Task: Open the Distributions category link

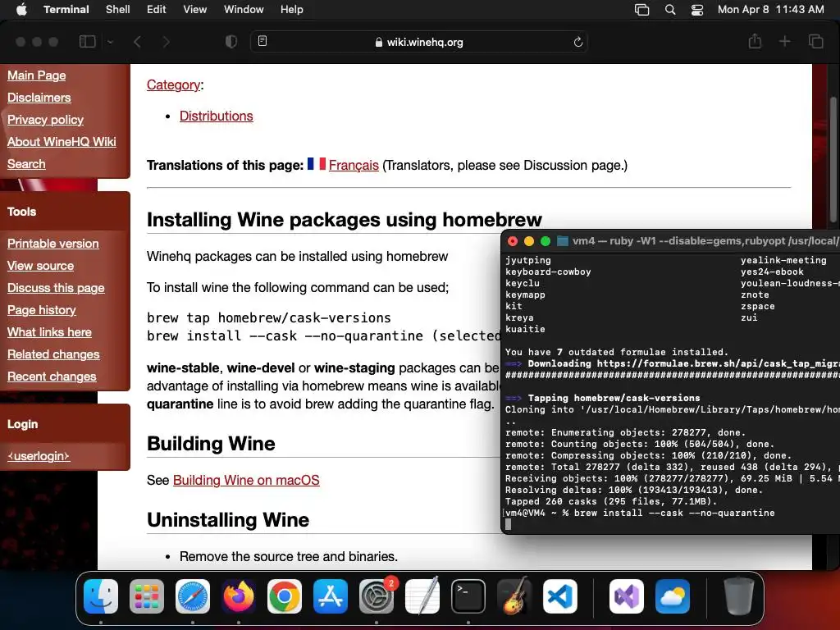Action: [x=217, y=116]
